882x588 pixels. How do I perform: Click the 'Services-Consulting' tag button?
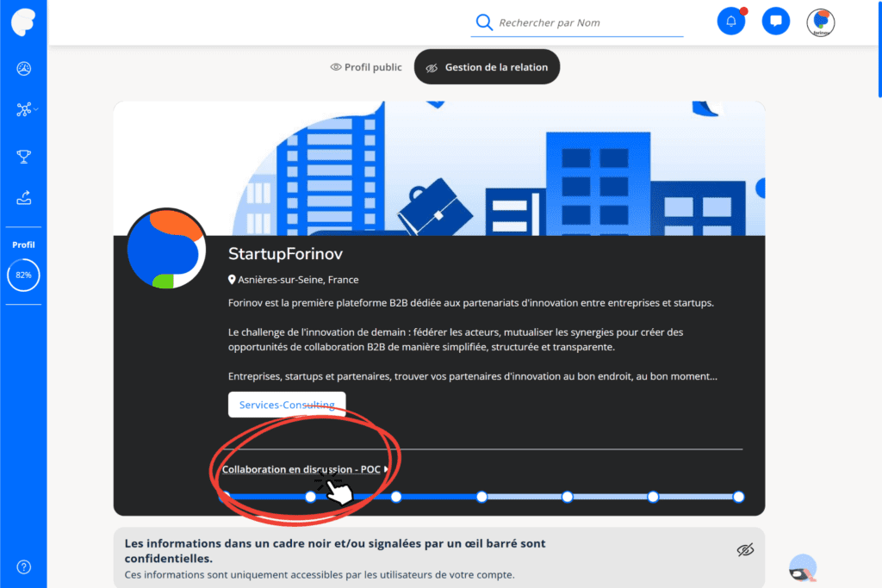tap(287, 405)
